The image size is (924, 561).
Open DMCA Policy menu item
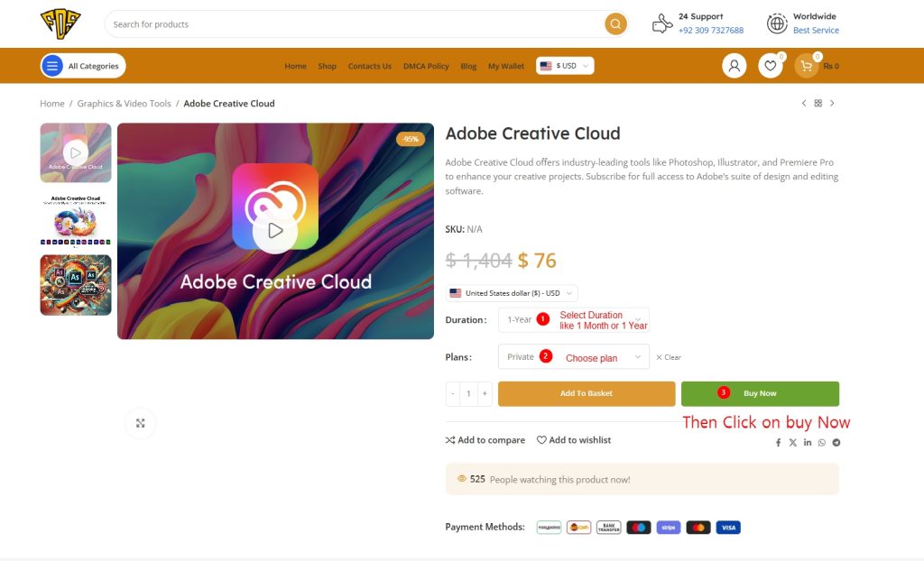pyautogui.click(x=426, y=66)
